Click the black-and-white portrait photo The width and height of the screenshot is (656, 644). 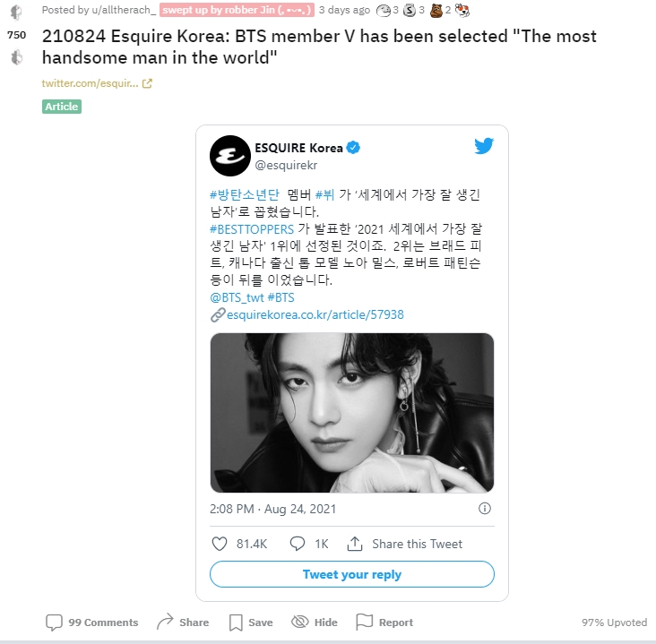(x=352, y=413)
